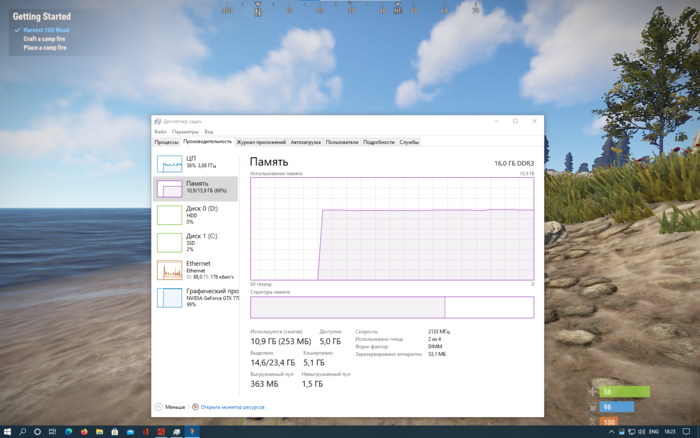Open File Explorer from taskbar
This screenshot has width=700, height=438.
pos(100,432)
